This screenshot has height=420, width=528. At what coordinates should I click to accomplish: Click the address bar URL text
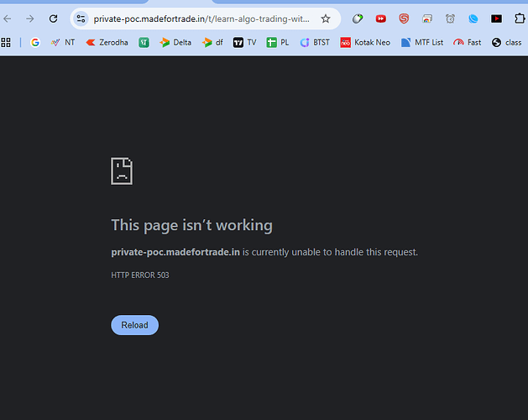(201, 18)
